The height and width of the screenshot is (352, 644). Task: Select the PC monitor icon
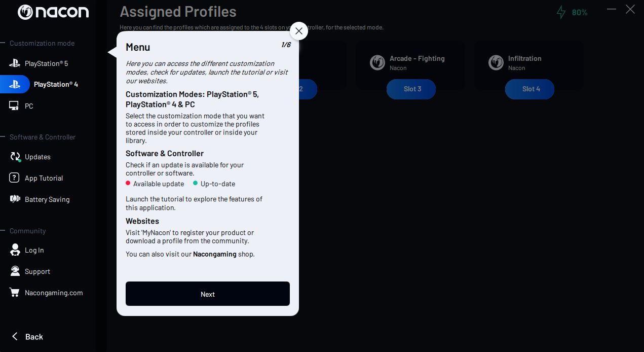[x=14, y=106]
